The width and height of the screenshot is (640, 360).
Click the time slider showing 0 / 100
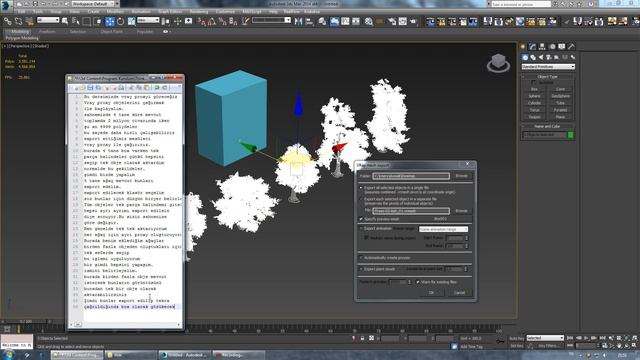[26, 322]
